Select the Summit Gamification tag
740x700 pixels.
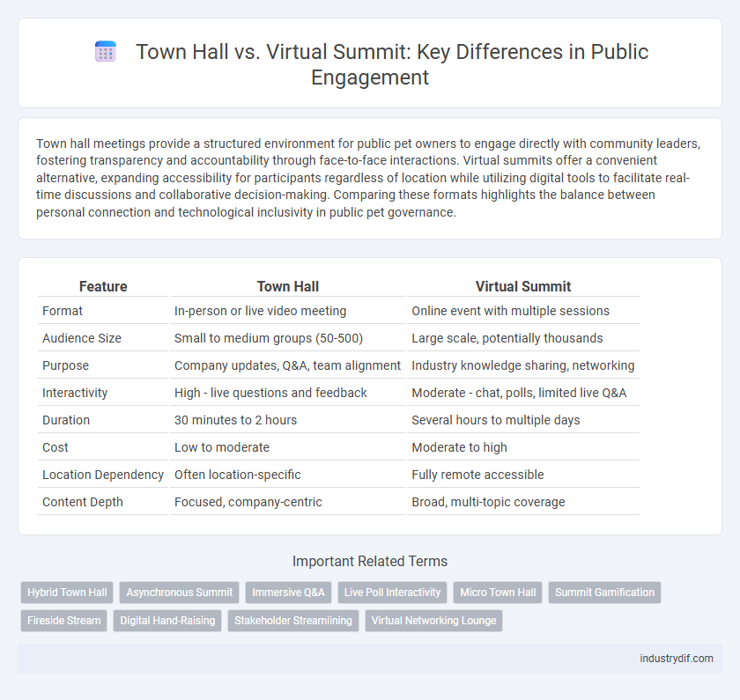click(604, 593)
